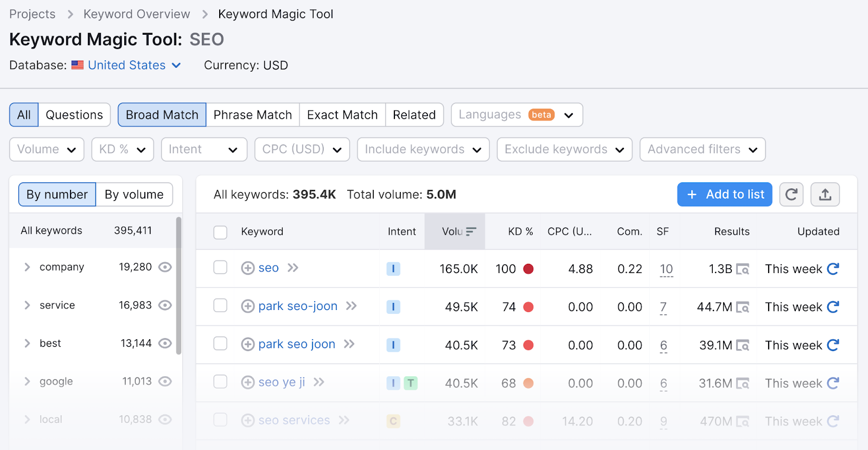Expand the 'best' keyword group
The image size is (868, 450).
coord(27,343)
